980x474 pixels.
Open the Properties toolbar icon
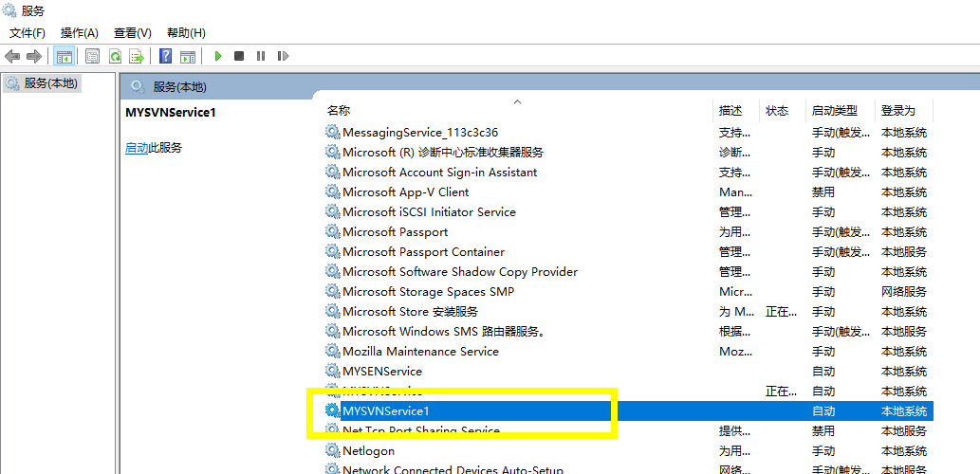[93, 56]
